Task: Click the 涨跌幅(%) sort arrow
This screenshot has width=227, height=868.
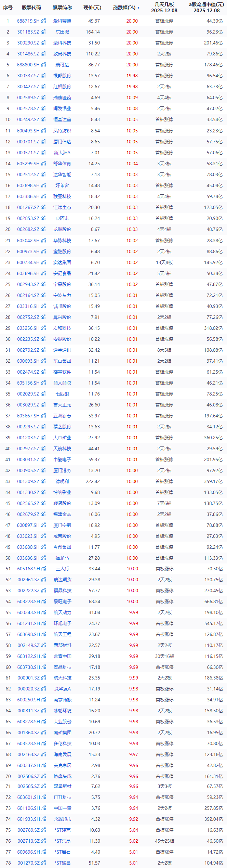Action: (x=138, y=8)
